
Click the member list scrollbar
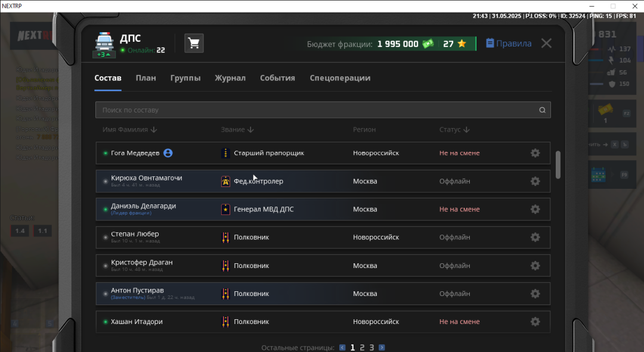[x=558, y=164]
